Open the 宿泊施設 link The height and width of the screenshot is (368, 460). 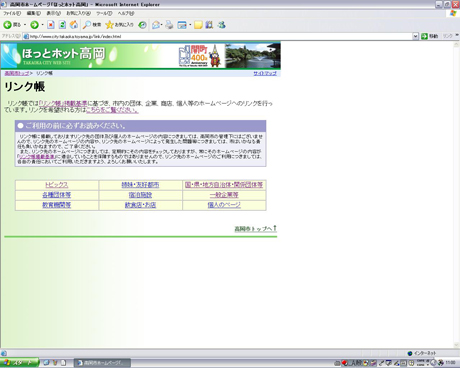click(x=140, y=195)
